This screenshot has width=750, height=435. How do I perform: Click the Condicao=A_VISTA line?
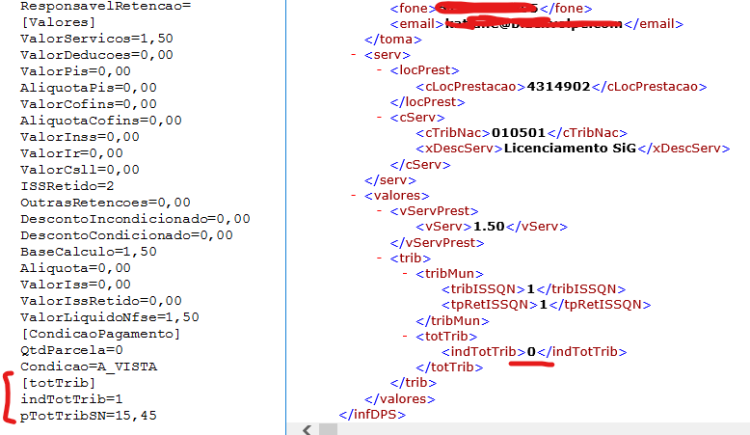point(88,367)
